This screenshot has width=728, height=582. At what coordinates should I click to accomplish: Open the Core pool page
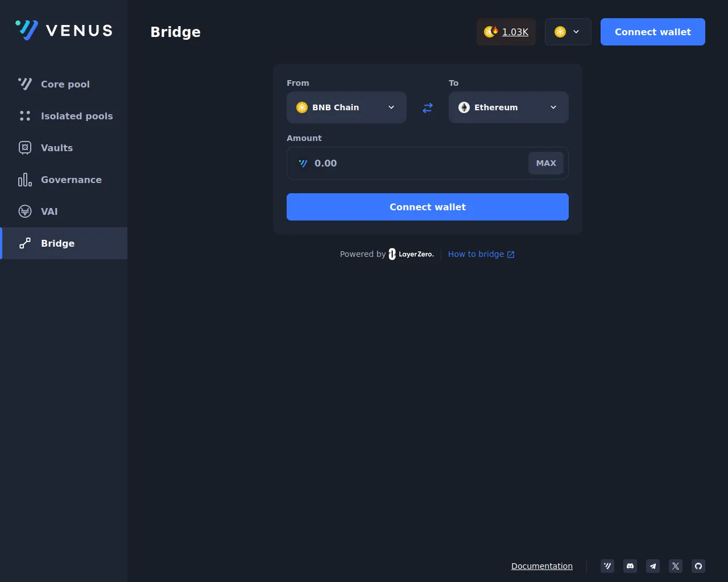tap(64, 84)
